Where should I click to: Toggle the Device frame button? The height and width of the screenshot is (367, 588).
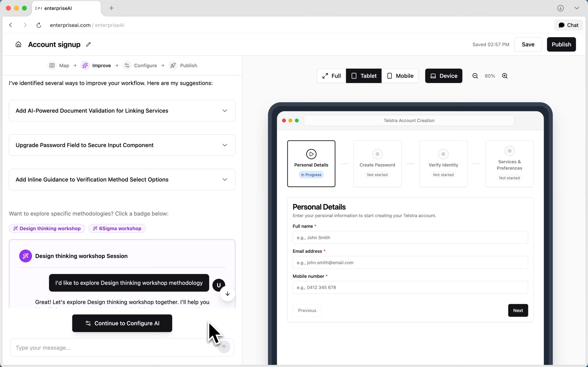click(x=444, y=76)
